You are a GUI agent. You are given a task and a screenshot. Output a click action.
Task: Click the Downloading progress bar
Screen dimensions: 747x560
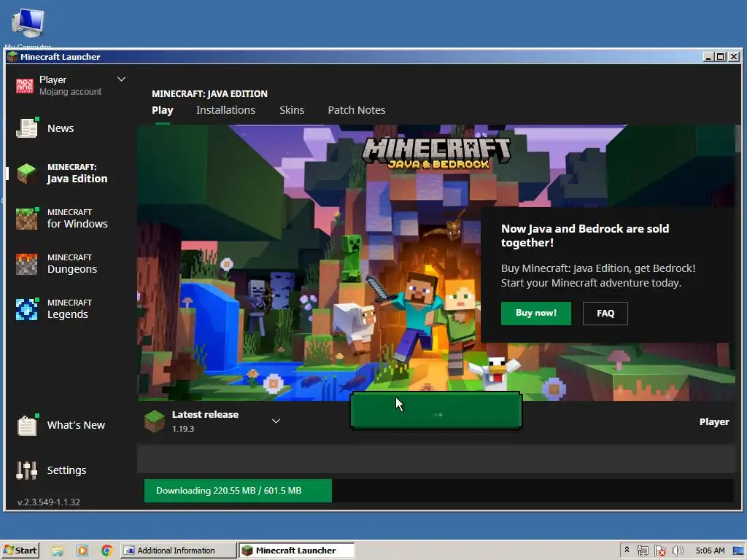point(438,491)
